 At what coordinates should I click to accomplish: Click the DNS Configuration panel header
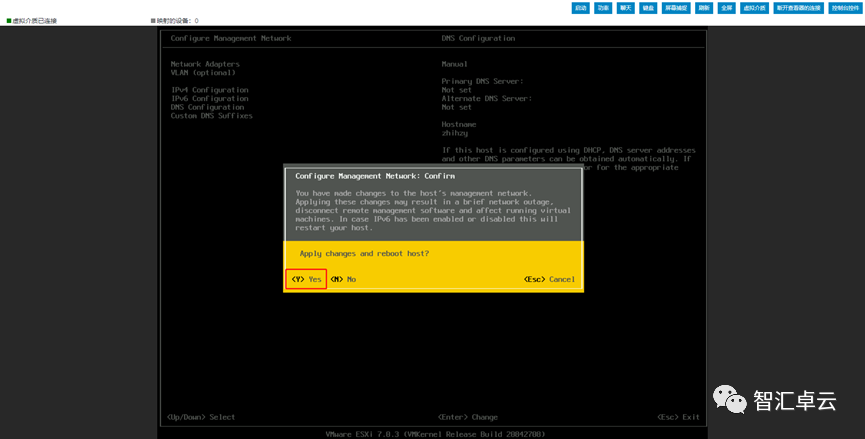tap(478, 38)
